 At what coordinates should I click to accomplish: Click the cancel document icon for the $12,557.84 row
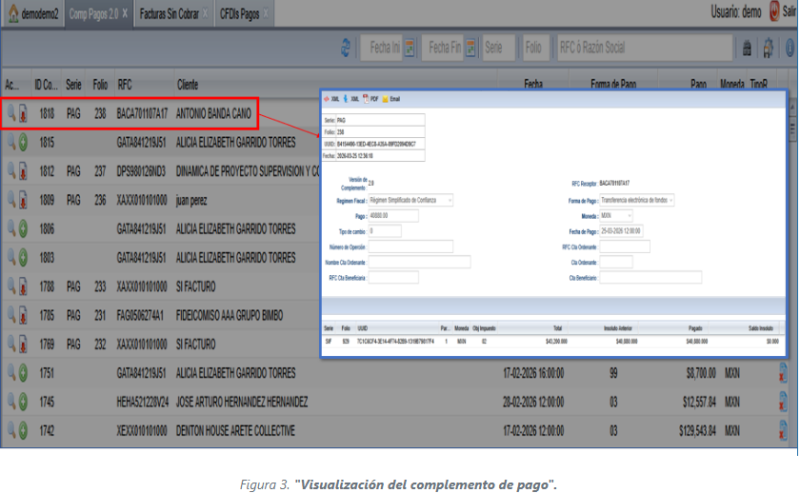pos(782,402)
